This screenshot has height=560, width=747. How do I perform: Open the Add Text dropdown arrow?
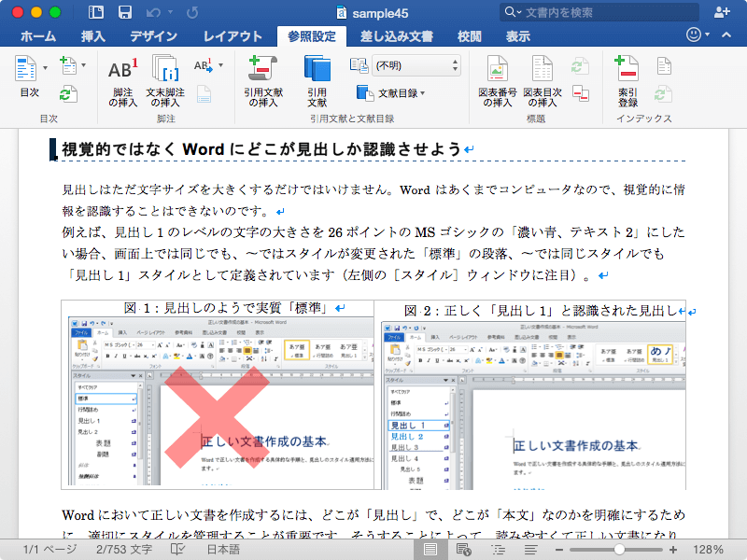(x=84, y=64)
